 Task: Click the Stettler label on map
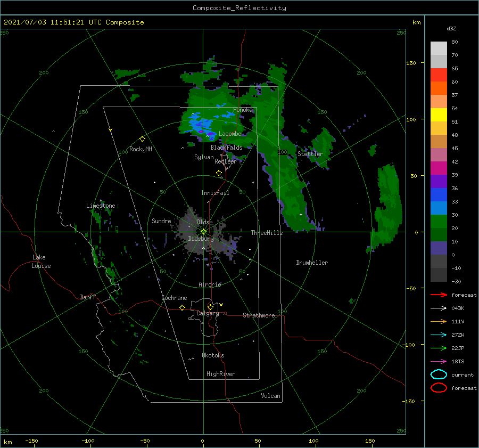pyautogui.click(x=310, y=154)
